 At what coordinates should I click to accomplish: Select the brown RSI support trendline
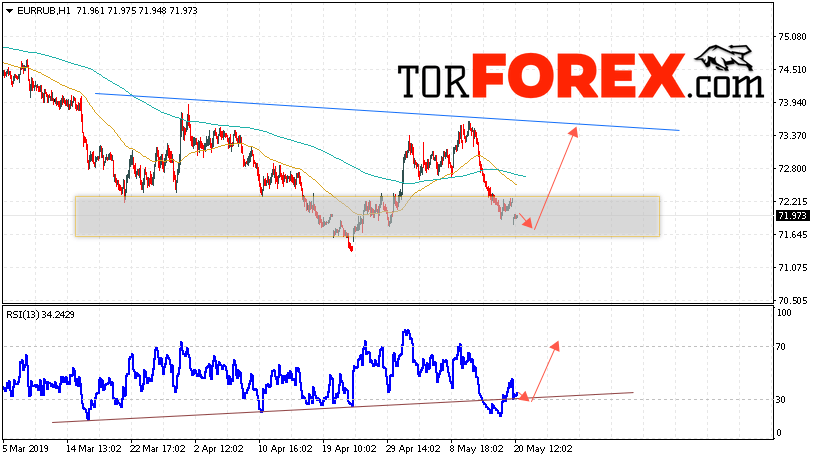[343, 407]
